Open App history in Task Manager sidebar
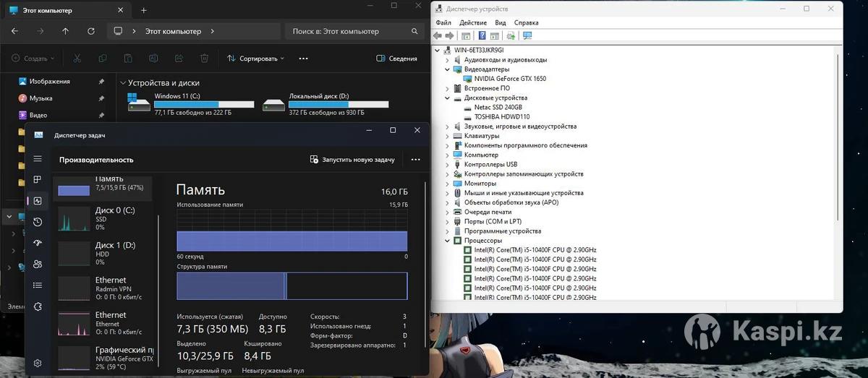 click(38, 222)
